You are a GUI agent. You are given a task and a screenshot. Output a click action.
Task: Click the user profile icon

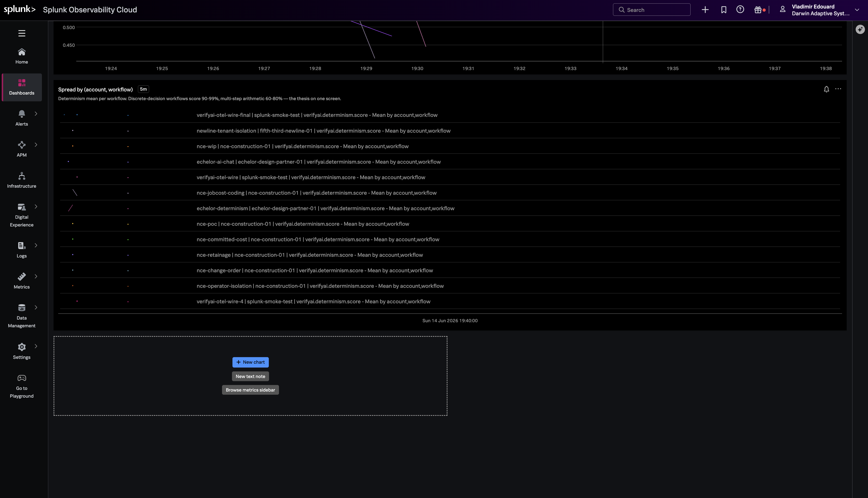coord(782,10)
